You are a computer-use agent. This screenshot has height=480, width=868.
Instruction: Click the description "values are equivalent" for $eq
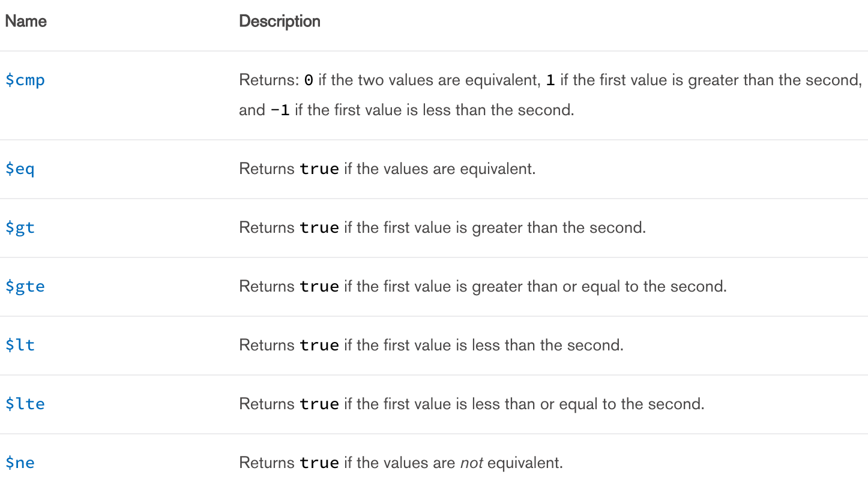coord(439,169)
